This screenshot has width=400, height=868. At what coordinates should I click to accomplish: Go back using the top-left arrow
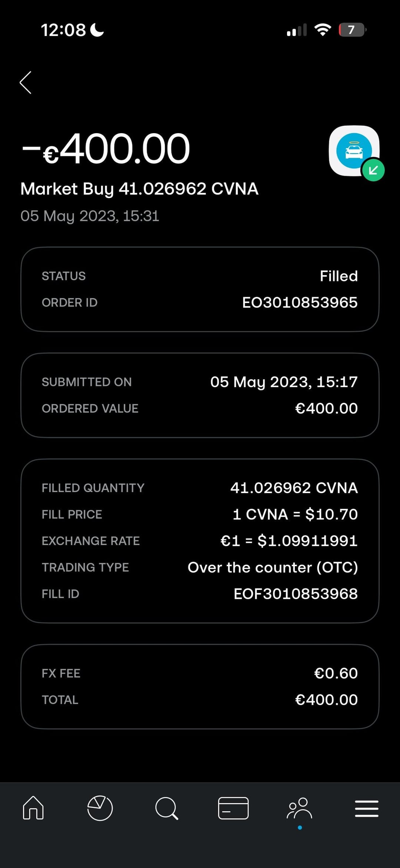coord(26,83)
